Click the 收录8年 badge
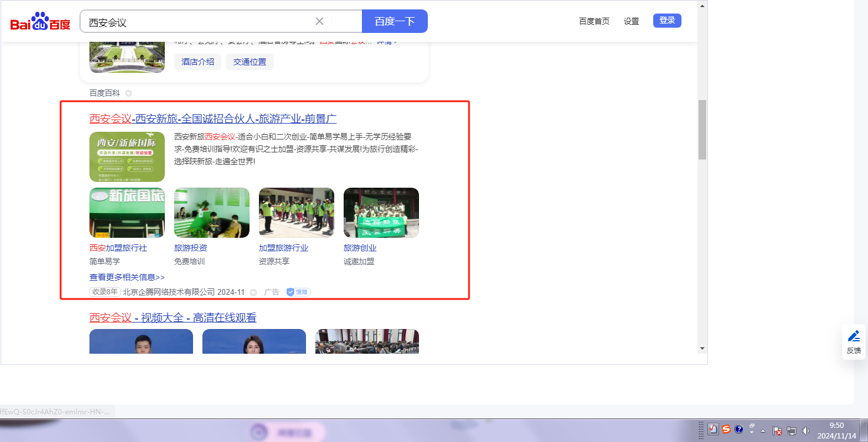Screen dimensions: 868x442 105,292
